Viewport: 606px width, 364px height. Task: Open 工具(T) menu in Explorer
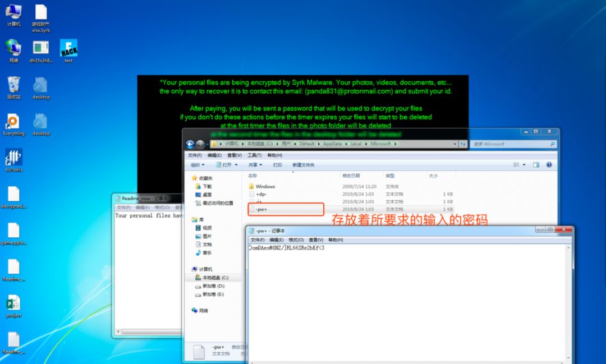[254, 155]
